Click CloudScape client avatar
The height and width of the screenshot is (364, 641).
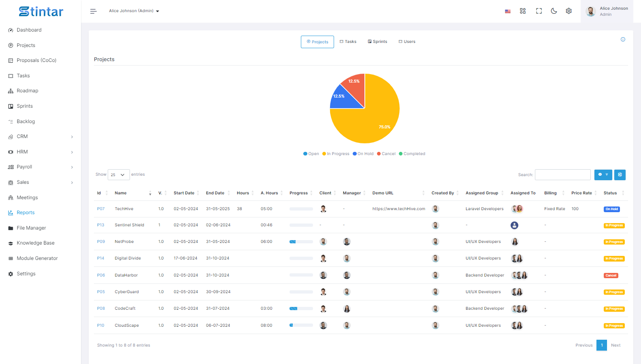(323, 326)
